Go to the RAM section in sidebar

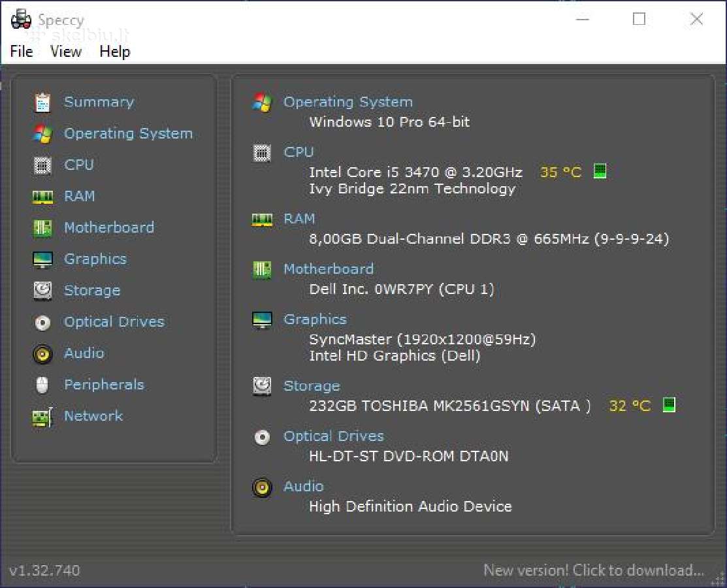[80, 196]
